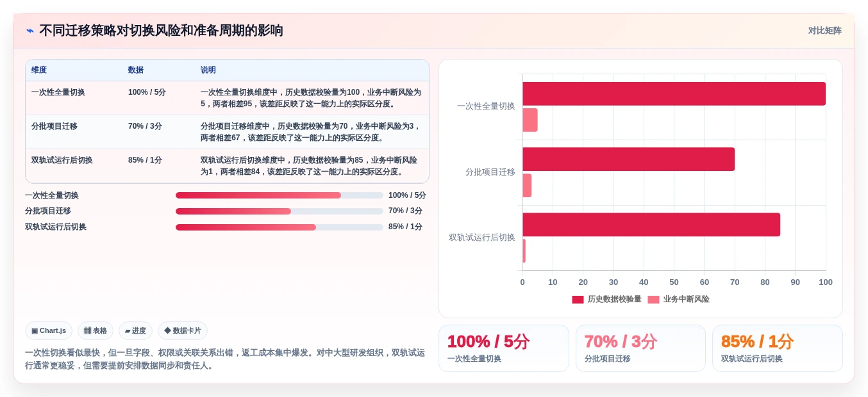This screenshot has width=868, height=397.
Task: Click the chart y-axis label 一次性全量切换
Action: pyautogui.click(x=486, y=106)
